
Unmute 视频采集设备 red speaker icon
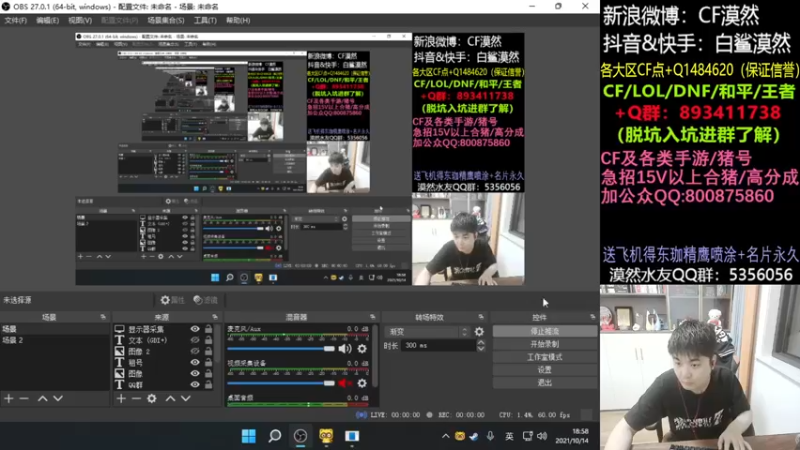(345, 383)
